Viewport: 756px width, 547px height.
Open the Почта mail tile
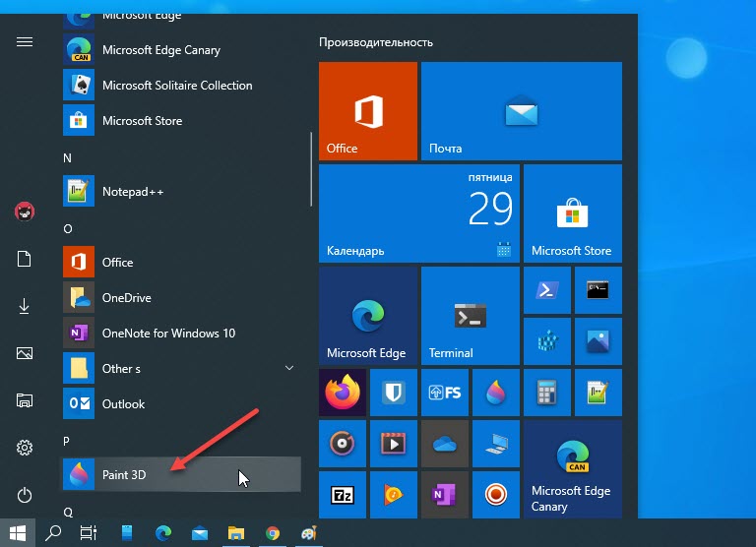(521, 111)
